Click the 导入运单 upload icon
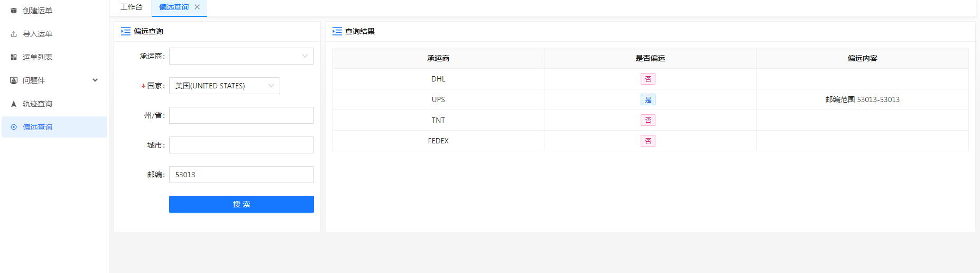This screenshot has height=273, width=980. [14, 34]
